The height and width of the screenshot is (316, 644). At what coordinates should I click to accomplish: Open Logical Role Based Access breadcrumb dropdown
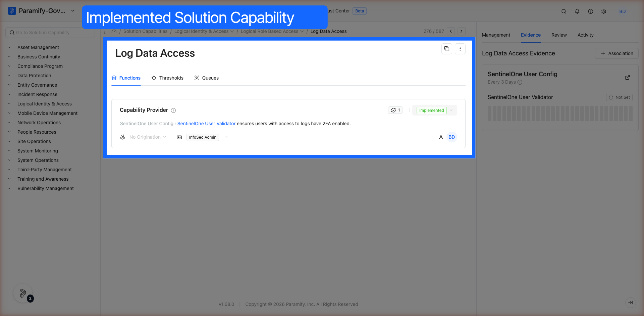pos(272,31)
